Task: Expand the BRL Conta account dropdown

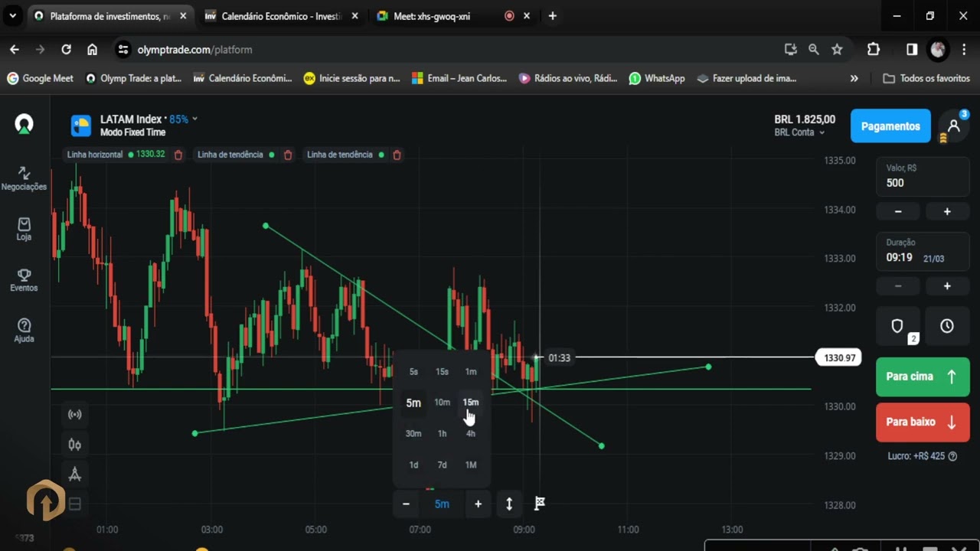Action: pos(799,132)
